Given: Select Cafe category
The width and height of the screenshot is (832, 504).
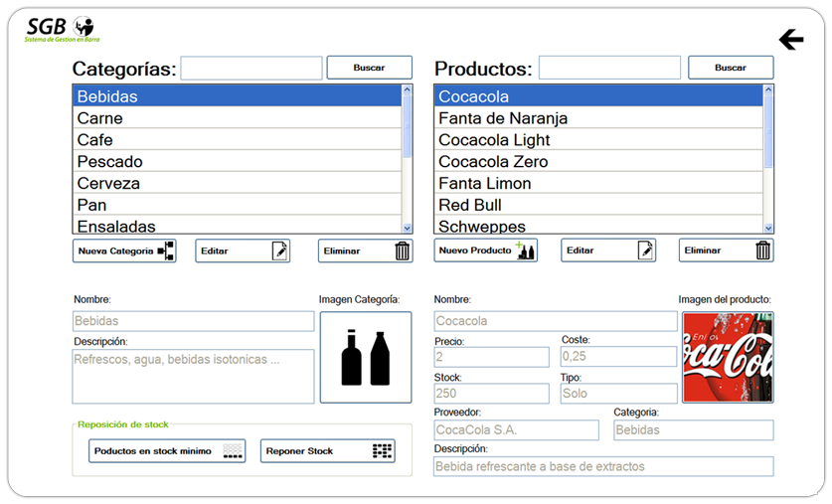Looking at the screenshot, I should [238, 139].
